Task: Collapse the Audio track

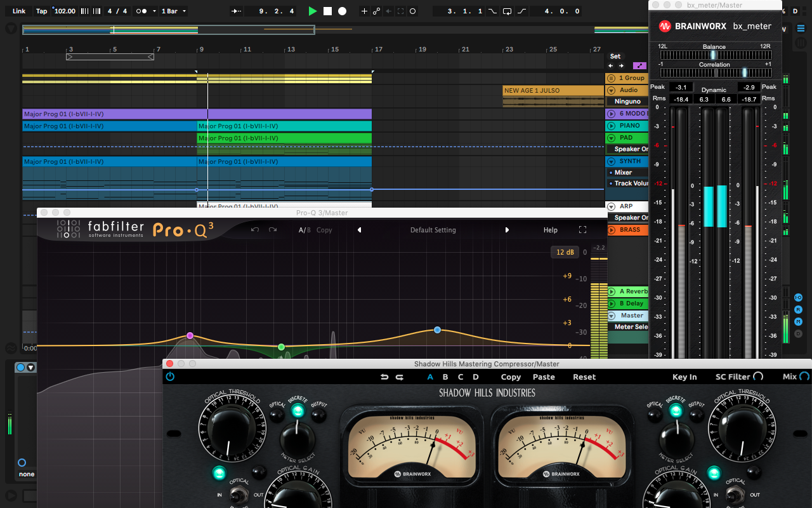Action: (611, 90)
